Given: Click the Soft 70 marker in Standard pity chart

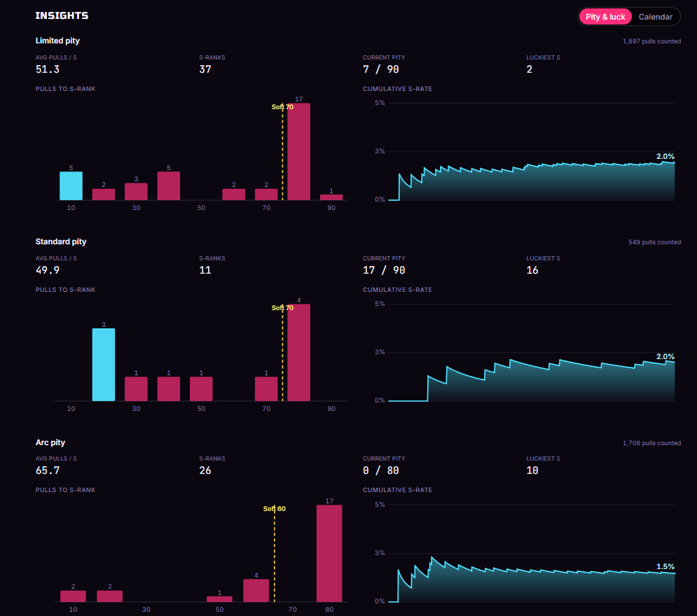Looking at the screenshot, I should coord(282,308).
